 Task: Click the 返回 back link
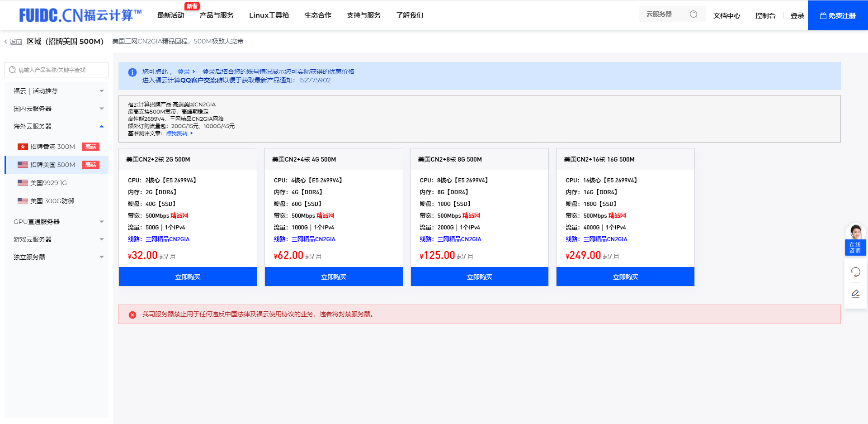(13, 42)
